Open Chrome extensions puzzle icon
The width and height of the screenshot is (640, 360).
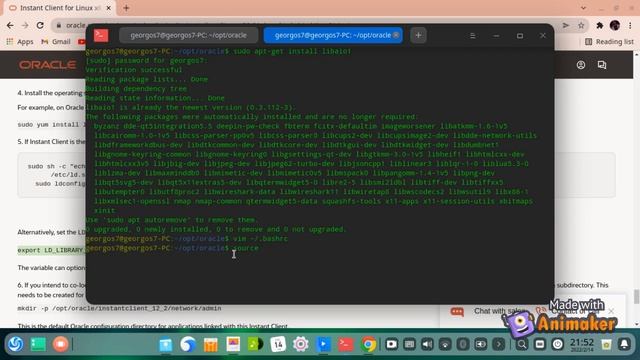pos(600,25)
